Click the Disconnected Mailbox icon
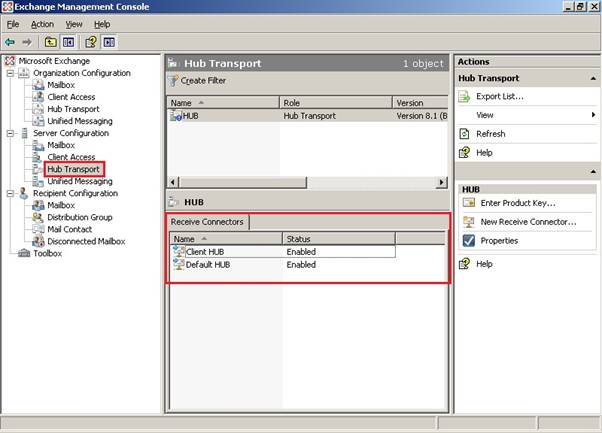The height and width of the screenshot is (433, 602). (x=38, y=241)
